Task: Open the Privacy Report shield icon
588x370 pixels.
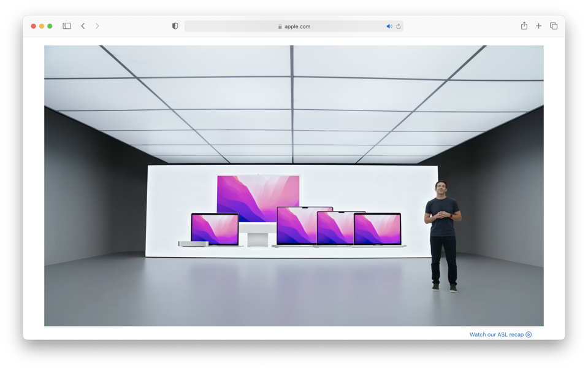Action: click(175, 26)
